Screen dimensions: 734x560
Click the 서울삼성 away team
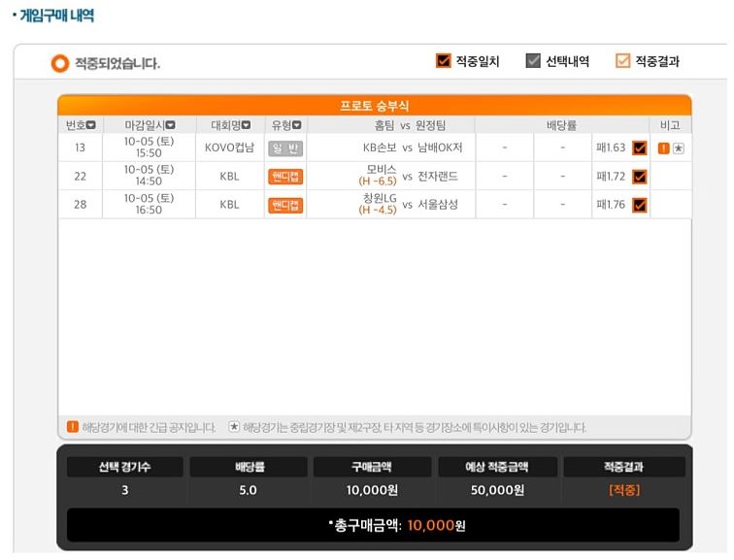(438, 205)
